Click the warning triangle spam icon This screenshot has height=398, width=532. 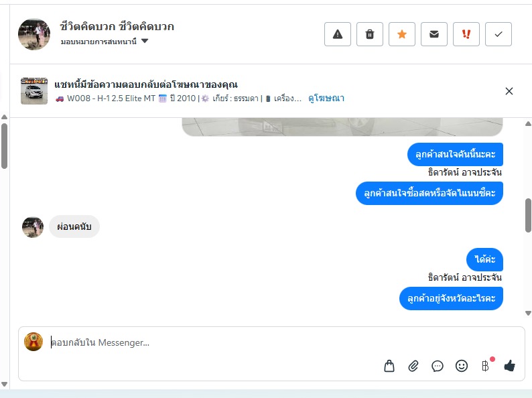click(x=338, y=34)
